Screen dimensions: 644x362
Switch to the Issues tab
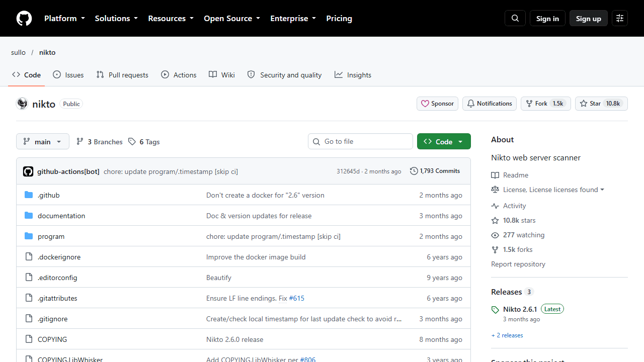click(68, 75)
